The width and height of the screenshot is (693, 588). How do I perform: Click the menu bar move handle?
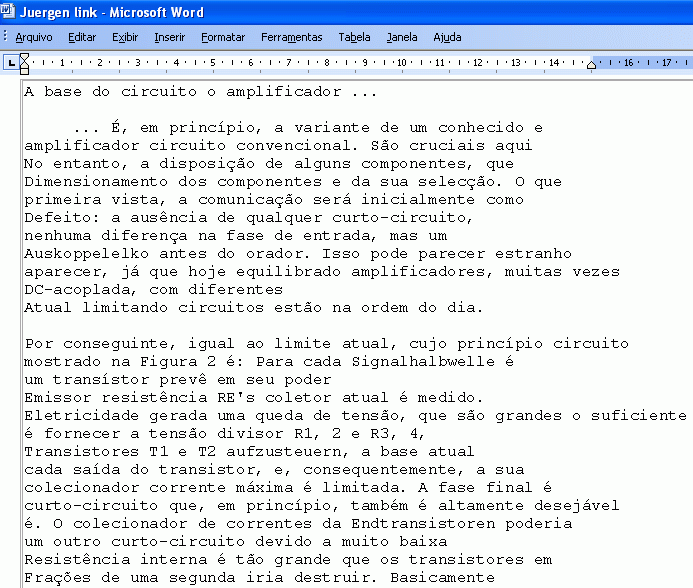[5, 36]
